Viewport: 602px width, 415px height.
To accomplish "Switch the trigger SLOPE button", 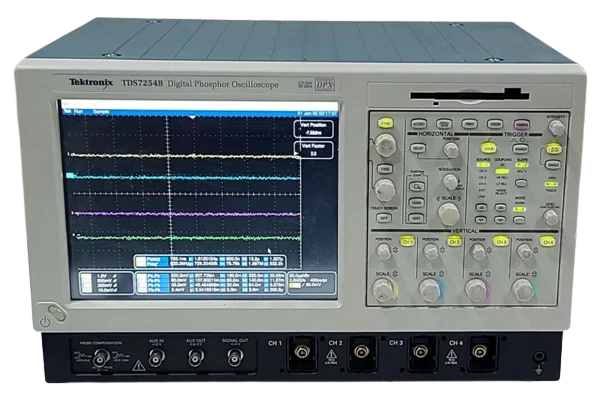I will click(521, 183).
